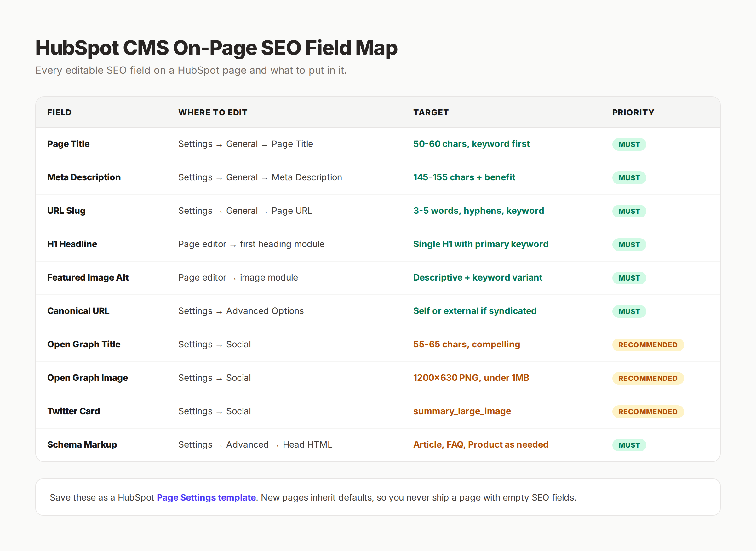The height and width of the screenshot is (551, 756).
Task: Select the TARGET column header
Action: 431,113
